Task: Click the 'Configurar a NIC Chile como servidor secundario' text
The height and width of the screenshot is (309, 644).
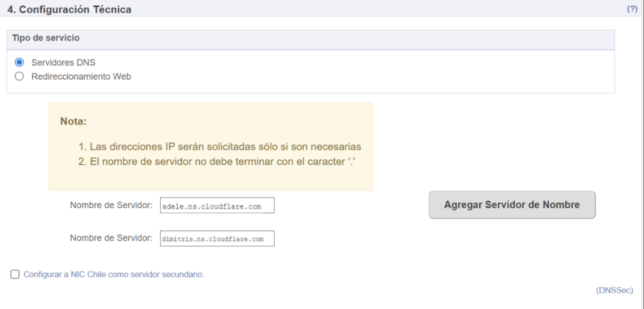Action: (113, 275)
